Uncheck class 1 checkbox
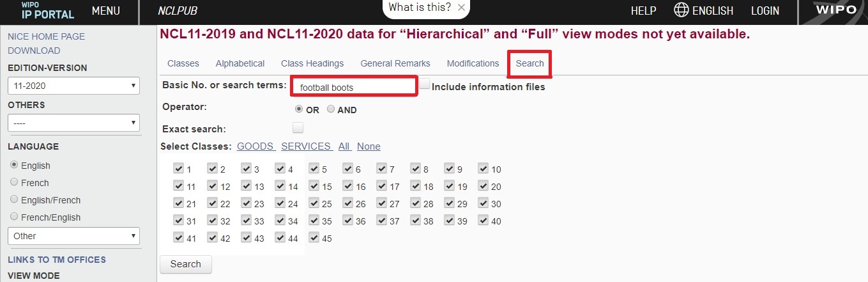 [x=178, y=169]
